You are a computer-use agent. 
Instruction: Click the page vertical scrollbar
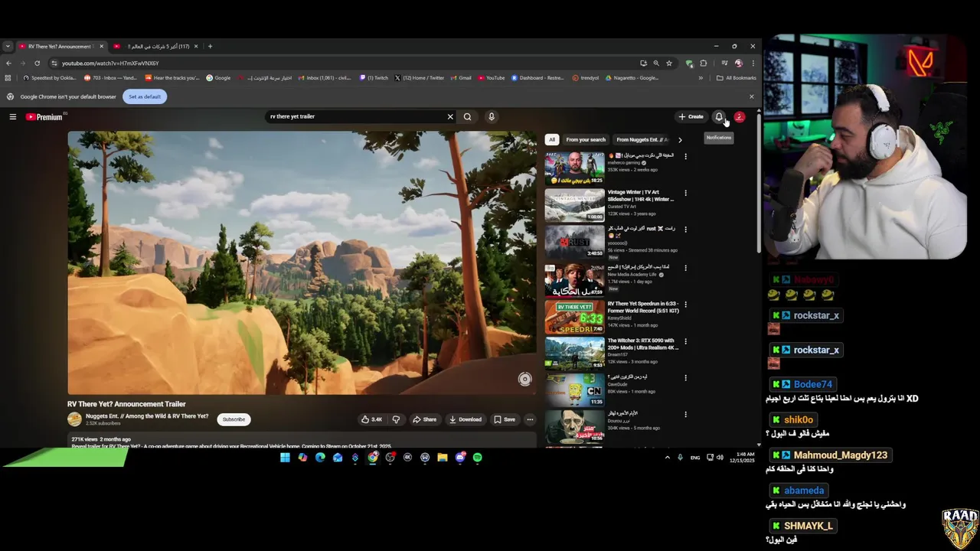pyautogui.click(x=759, y=184)
